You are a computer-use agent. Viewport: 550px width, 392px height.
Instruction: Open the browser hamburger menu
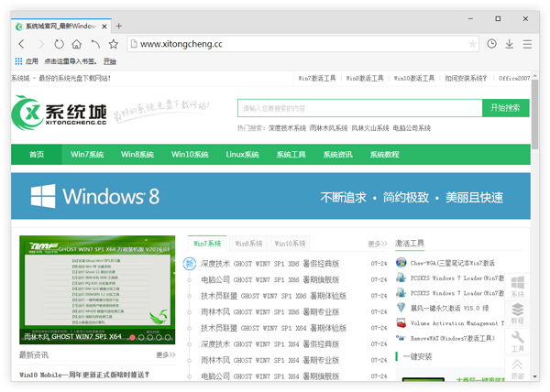527,44
